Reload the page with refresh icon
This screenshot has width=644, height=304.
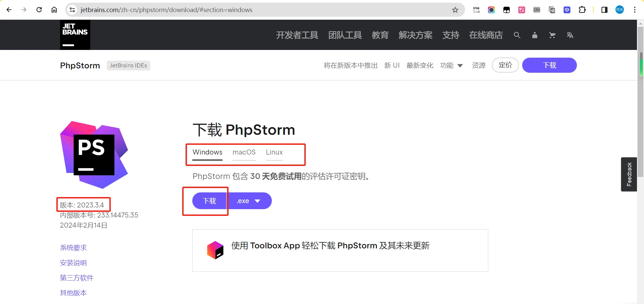click(x=39, y=10)
